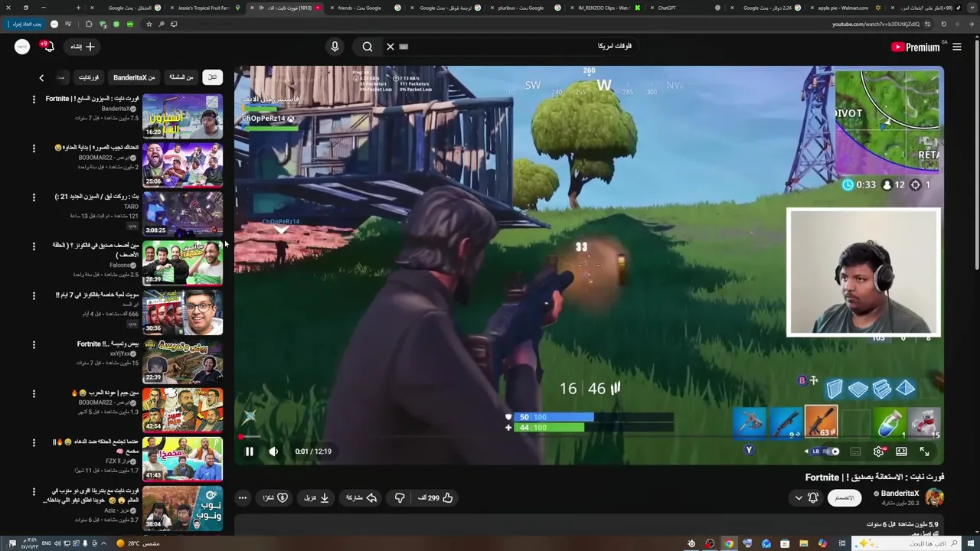Pause the video playback
Viewport: 980px width, 551px height.
[x=249, y=452]
